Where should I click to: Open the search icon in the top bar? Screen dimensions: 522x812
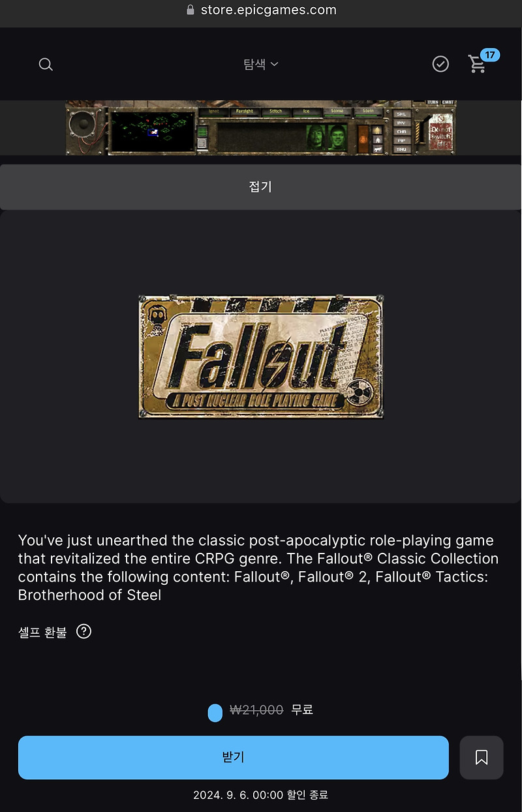(46, 64)
